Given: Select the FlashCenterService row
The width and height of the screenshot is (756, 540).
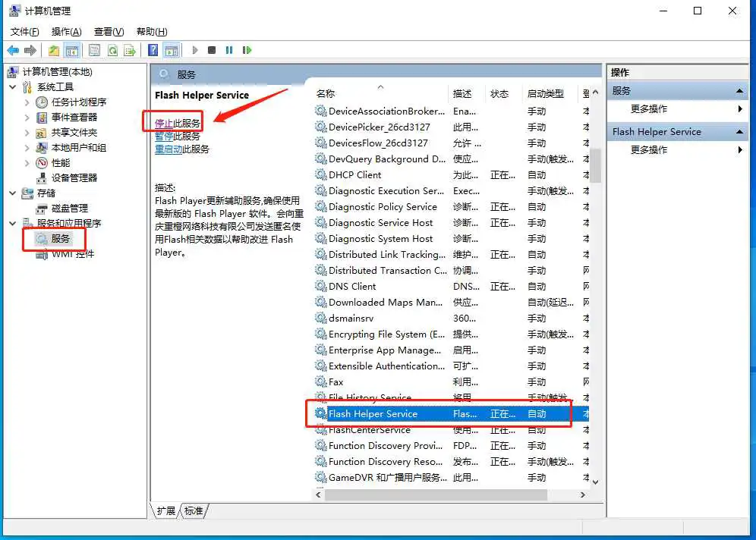Looking at the screenshot, I should click(451, 430).
